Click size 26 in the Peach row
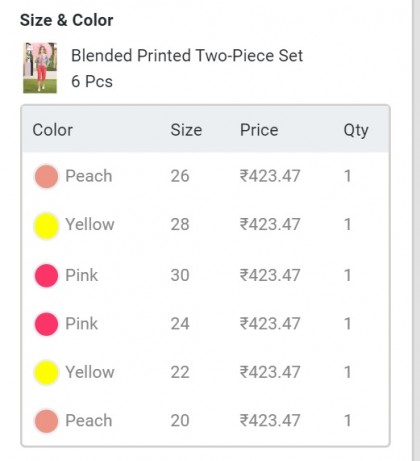The width and height of the screenshot is (420, 461). click(180, 176)
